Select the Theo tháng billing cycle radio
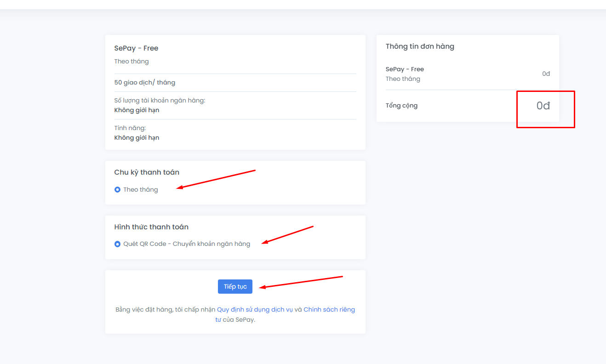 (x=117, y=189)
